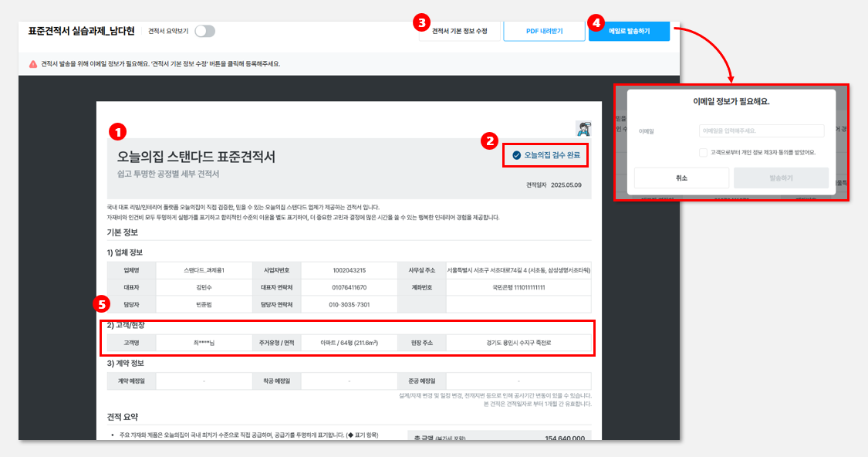The image size is (868, 457).
Task: Click 발송하기 in the email dialog
Action: point(781,178)
